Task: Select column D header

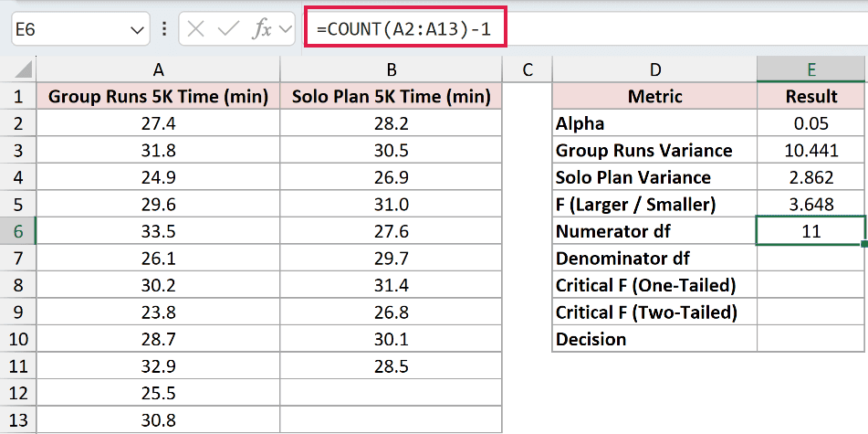Action: pos(654,69)
